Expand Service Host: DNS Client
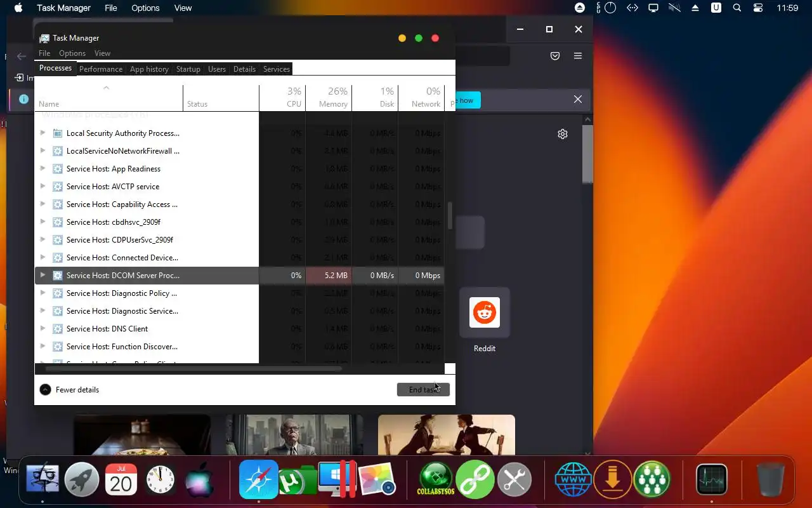812x508 pixels. (43, 329)
